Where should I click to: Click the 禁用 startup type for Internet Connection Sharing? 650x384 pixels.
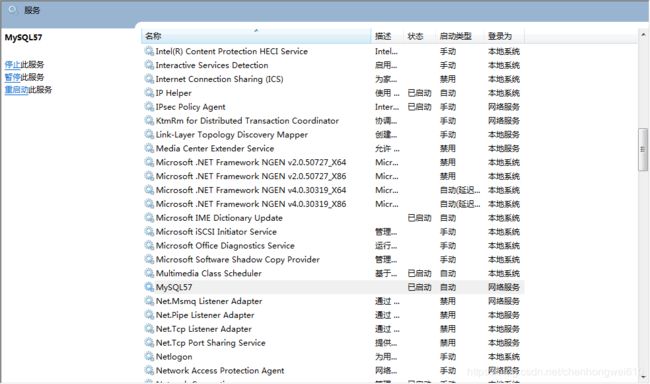pos(448,79)
